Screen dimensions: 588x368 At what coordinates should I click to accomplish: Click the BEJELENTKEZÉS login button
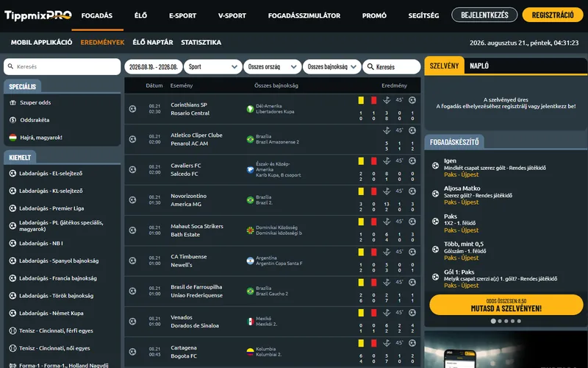click(484, 15)
